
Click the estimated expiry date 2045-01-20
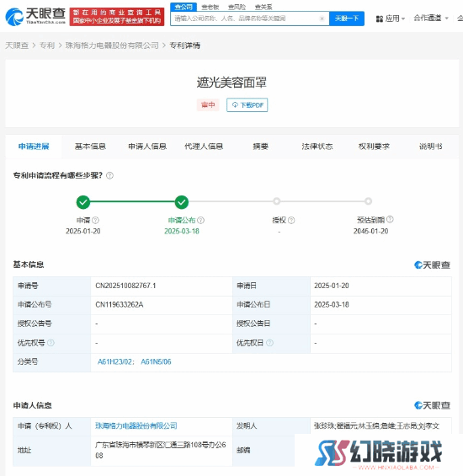click(x=370, y=232)
